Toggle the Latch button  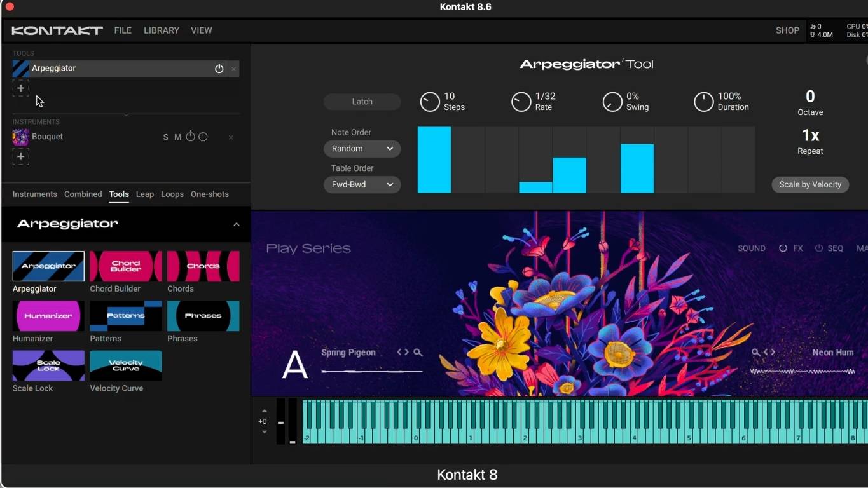[362, 102]
